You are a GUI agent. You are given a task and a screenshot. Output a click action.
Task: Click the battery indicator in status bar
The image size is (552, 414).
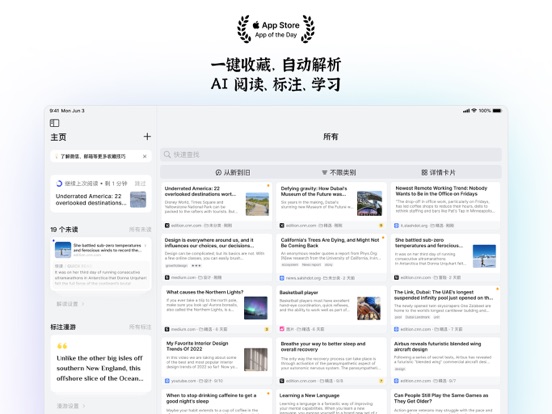(497, 111)
